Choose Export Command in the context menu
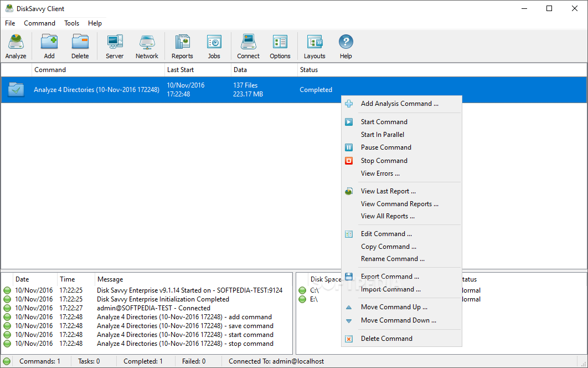 click(401, 277)
